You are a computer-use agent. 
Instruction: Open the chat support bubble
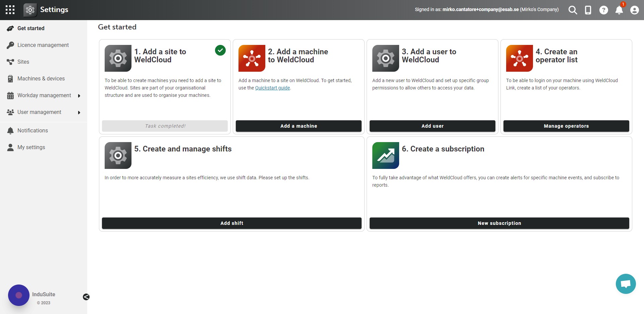pyautogui.click(x=626, y=284)
